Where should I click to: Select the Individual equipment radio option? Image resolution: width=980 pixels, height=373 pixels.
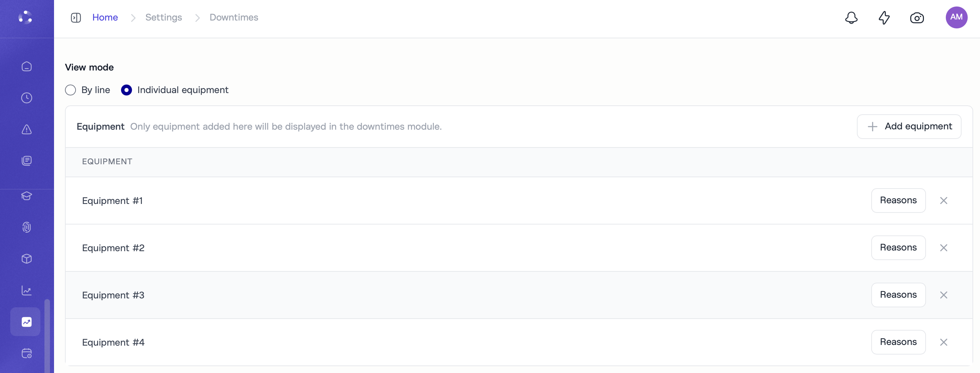(126, 90)
